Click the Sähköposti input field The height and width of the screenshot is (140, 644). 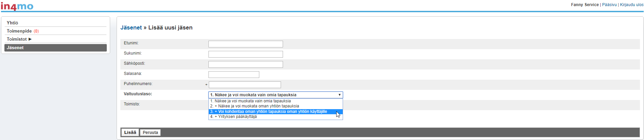pos(245,64)
